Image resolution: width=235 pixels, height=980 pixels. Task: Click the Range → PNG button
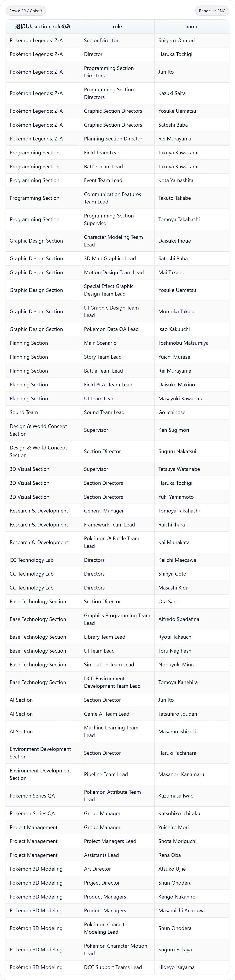(212, 11)
